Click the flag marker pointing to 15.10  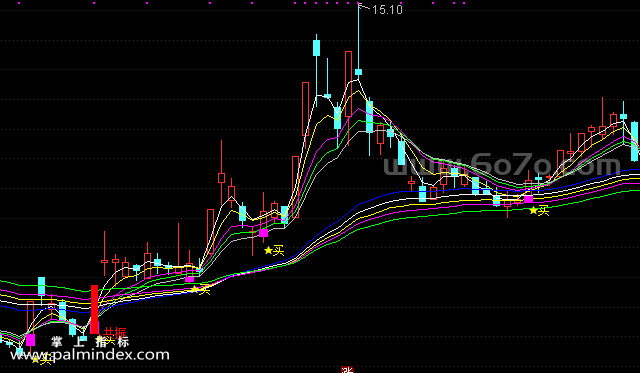[x=362, y=6]
